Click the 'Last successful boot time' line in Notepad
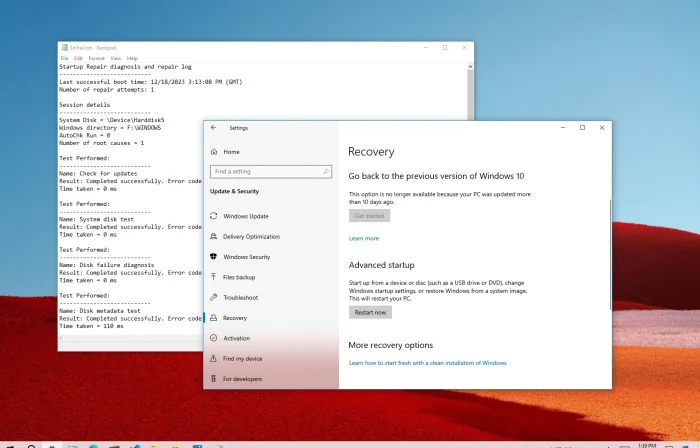 click(150, 82)
